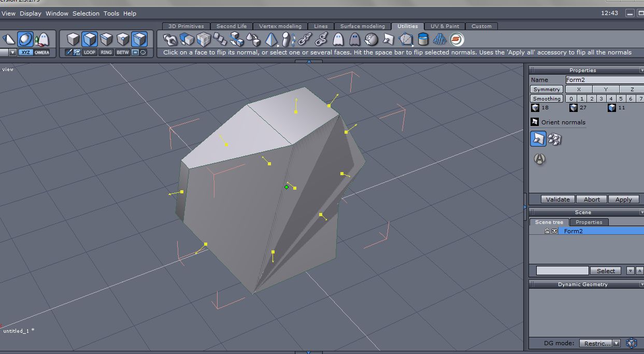This screenshot has width=644, height=354.
Task: Click the RING selection button
Action: pyautogui.click(x=106, y=52)
